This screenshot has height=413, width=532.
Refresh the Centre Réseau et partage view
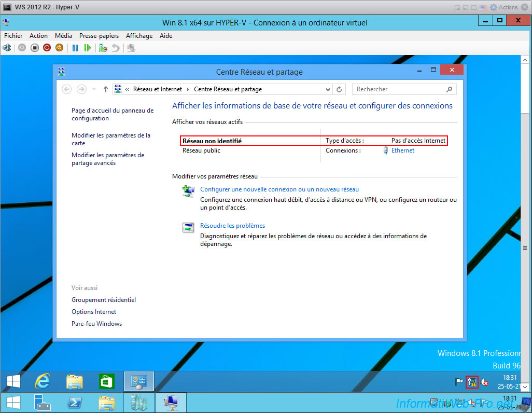click(x=339, y=89)
